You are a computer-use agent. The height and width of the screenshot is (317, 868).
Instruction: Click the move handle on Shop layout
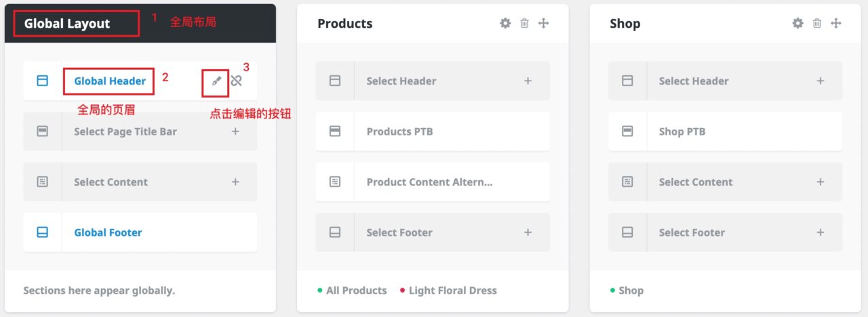[x=836, y=23]
